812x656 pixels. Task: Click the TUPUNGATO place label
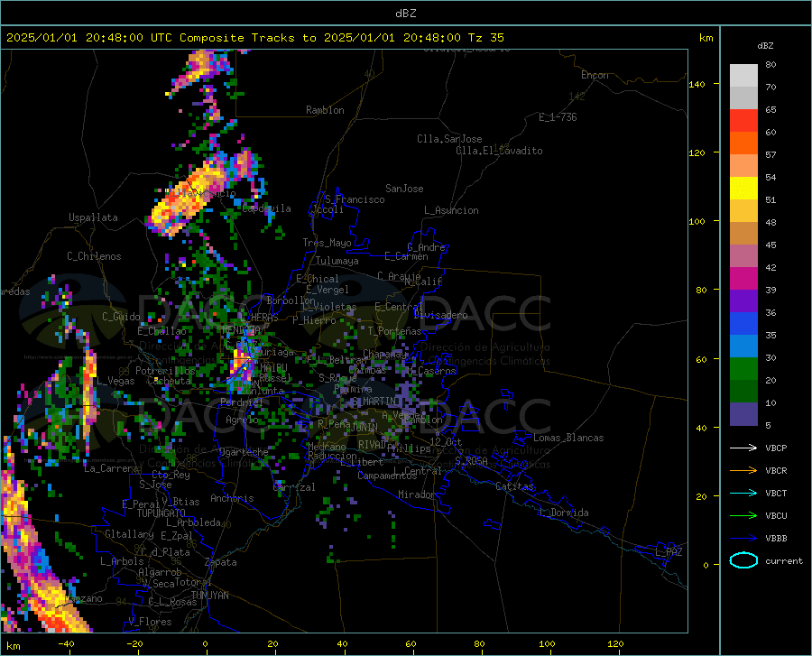coord(161,513)
